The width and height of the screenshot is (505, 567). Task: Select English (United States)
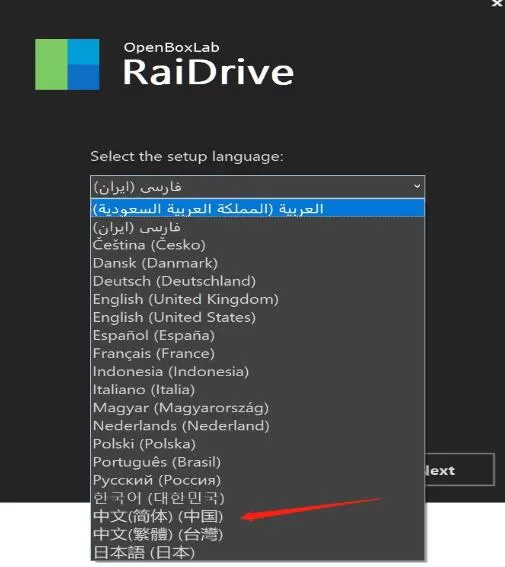tap(258, 317)
